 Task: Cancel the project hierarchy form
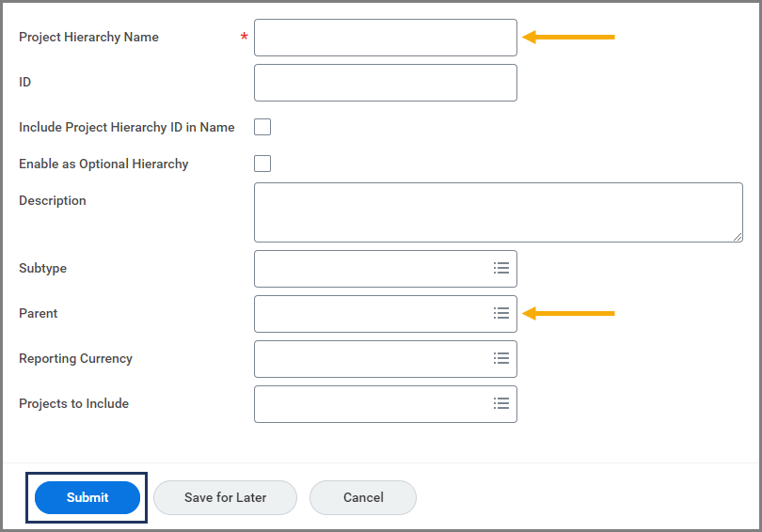click(362, 497)
